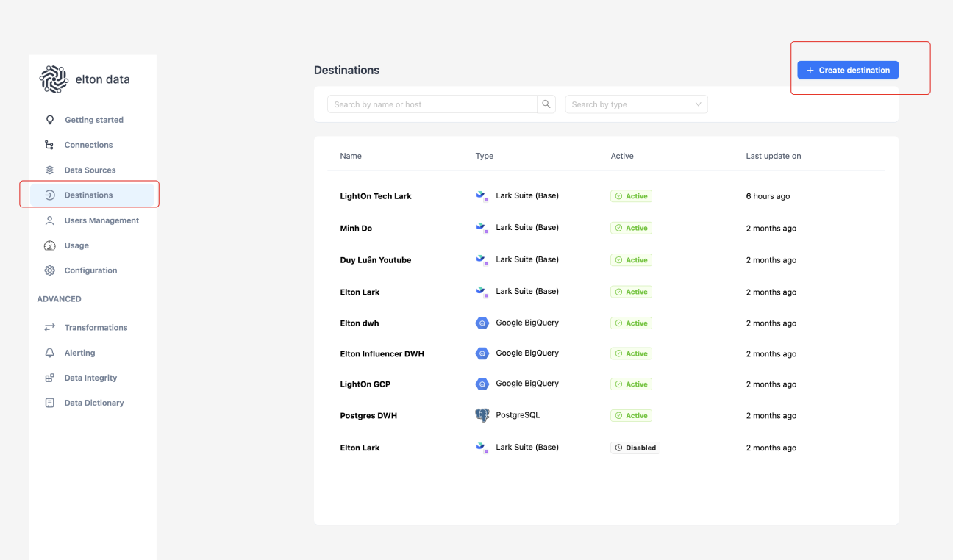
Task: Click Lark Suite icon in LightOn Tech Lark row
Action: tap(482, 196)
